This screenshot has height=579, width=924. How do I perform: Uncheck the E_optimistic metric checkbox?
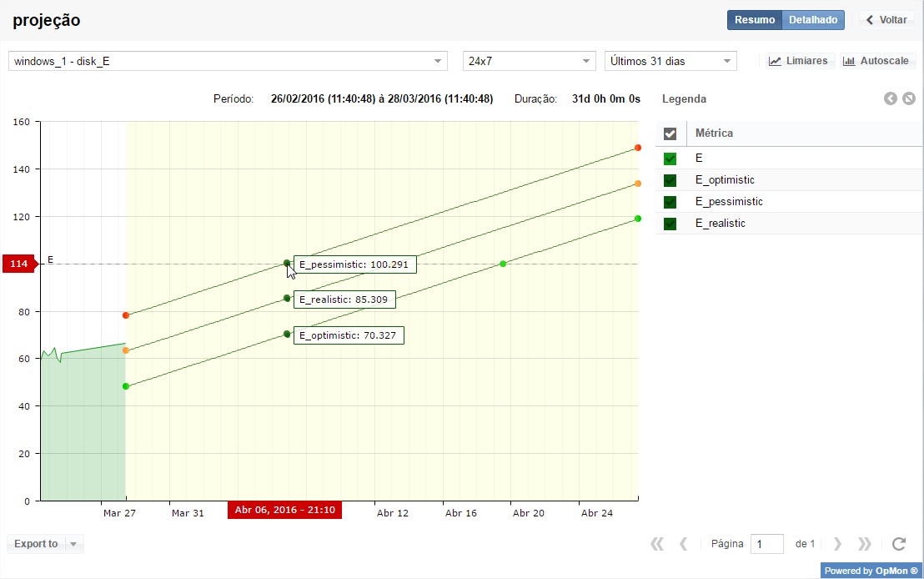click(x=670, y=180)
